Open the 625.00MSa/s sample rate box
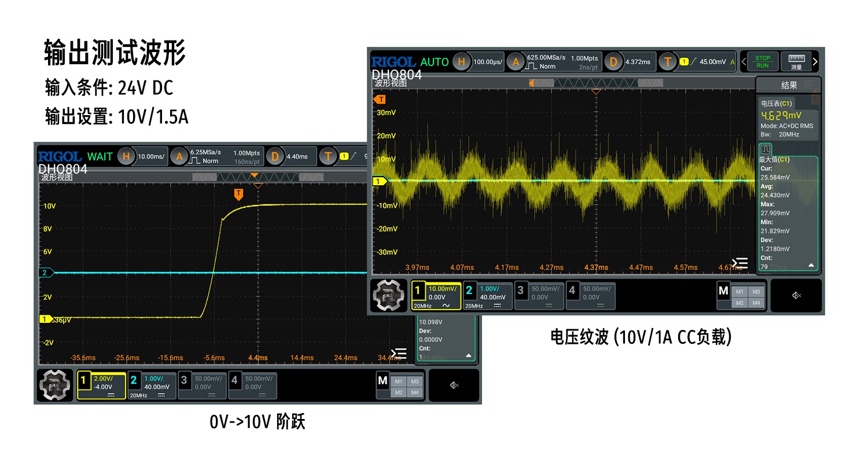 coord(562,61)
